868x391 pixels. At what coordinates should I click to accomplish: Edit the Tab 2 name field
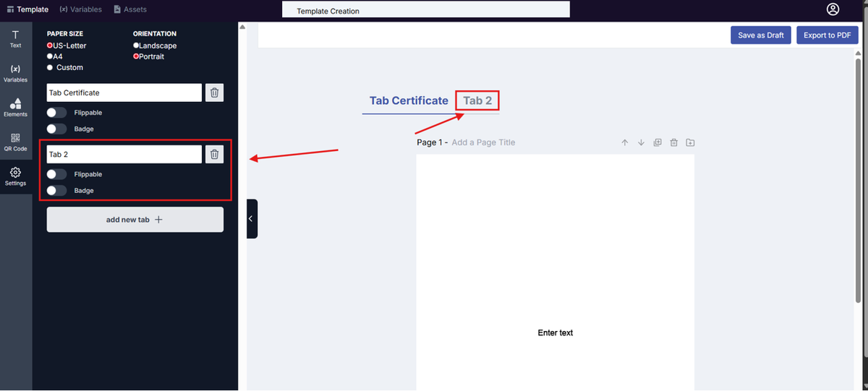[x=124, y=154]
